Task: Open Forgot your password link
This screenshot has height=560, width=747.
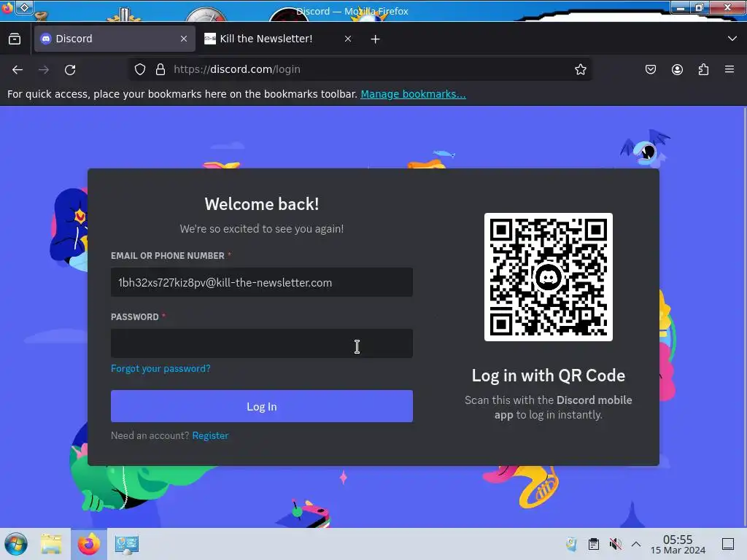Action: [160, 368]
